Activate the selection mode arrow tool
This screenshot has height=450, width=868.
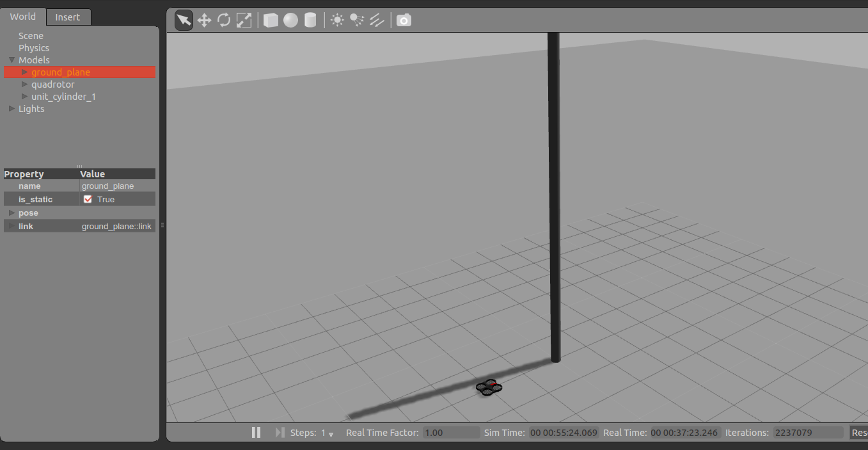(x=184, y=20)
